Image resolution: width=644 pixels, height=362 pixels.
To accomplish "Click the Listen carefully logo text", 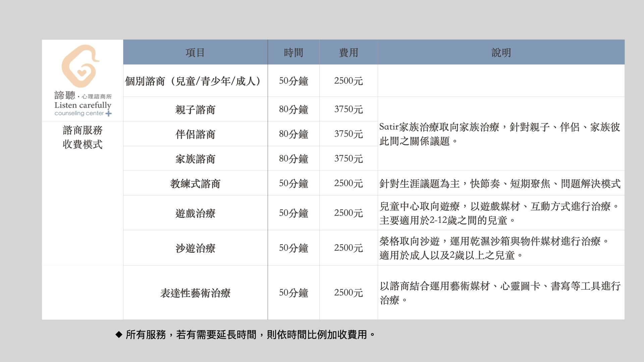I will coord(83,105).
